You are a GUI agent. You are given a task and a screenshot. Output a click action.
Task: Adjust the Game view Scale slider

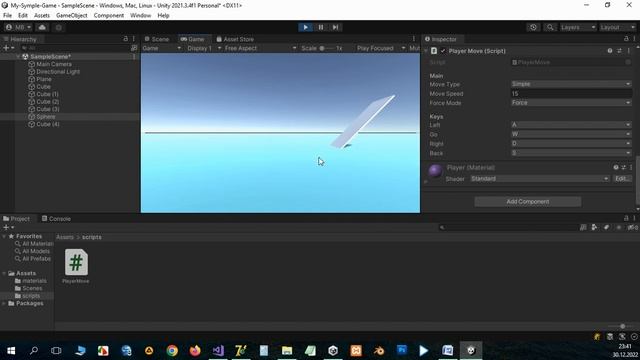click(x=327, y=48)
